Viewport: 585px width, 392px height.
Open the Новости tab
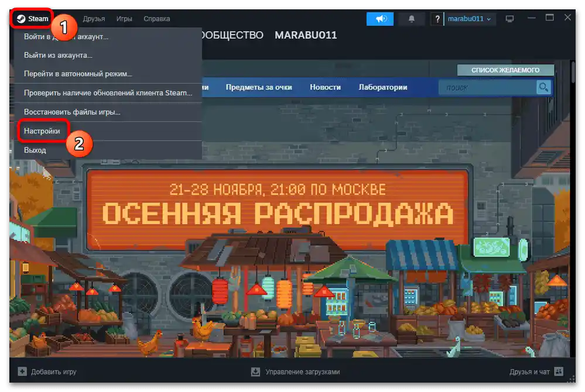[x=326, y=87]
